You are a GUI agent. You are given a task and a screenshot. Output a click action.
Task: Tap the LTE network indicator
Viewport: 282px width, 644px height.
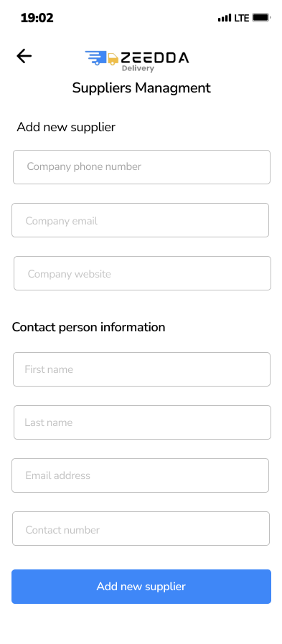[242, 18]
